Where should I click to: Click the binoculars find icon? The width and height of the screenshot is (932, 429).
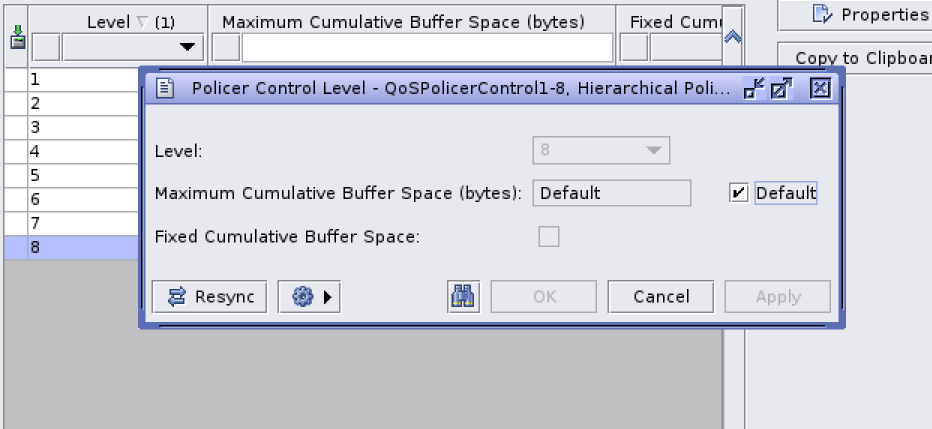[463, 297]
